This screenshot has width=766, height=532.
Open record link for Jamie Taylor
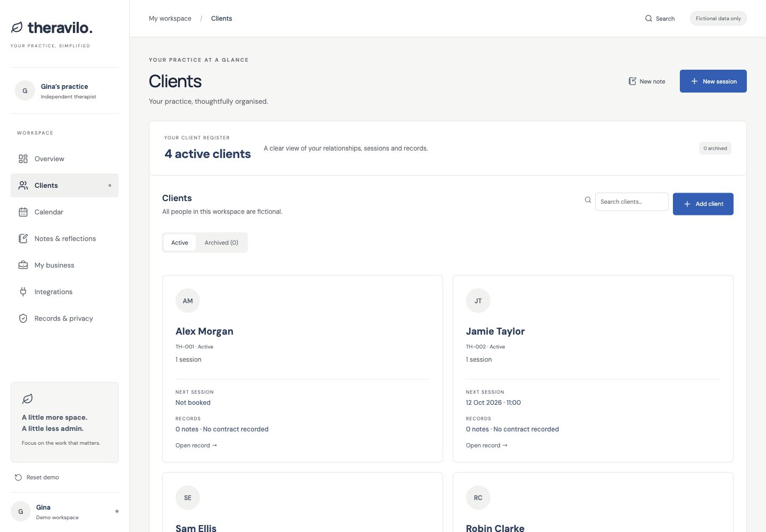pyautogui.click(x=487, y=445)
